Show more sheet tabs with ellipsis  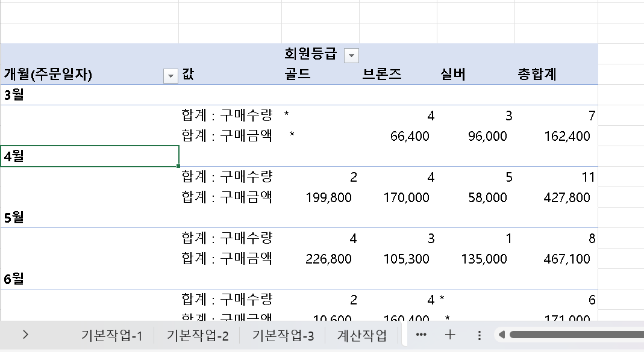coord(421,335)
